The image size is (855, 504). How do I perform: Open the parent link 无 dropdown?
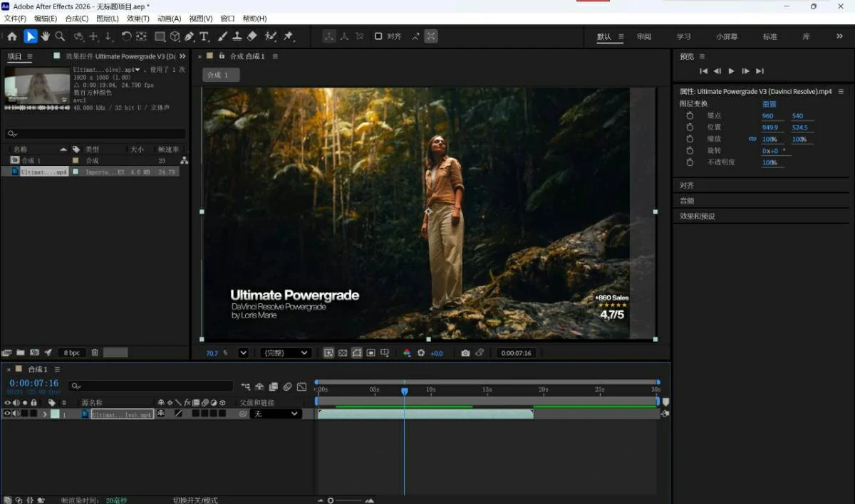[276, 414]
